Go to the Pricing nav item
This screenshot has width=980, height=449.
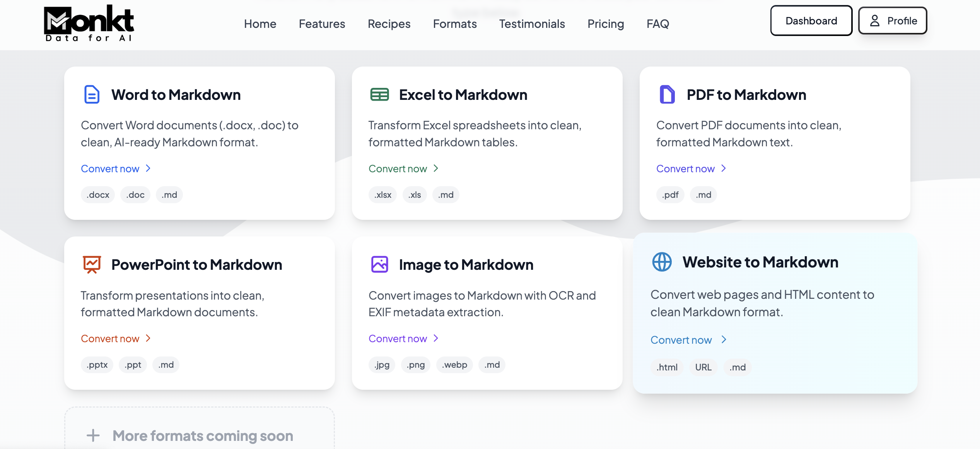point(606,24)
